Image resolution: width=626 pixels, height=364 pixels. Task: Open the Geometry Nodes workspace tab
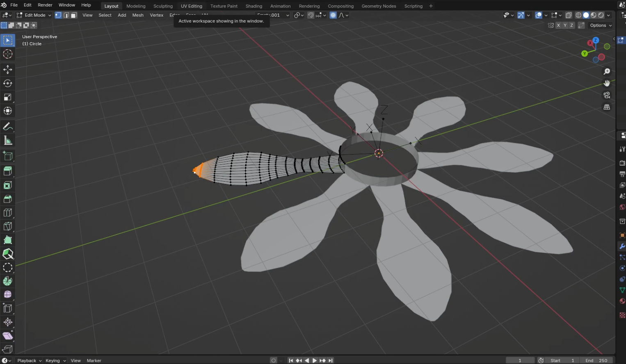click(x=379, y=6)
